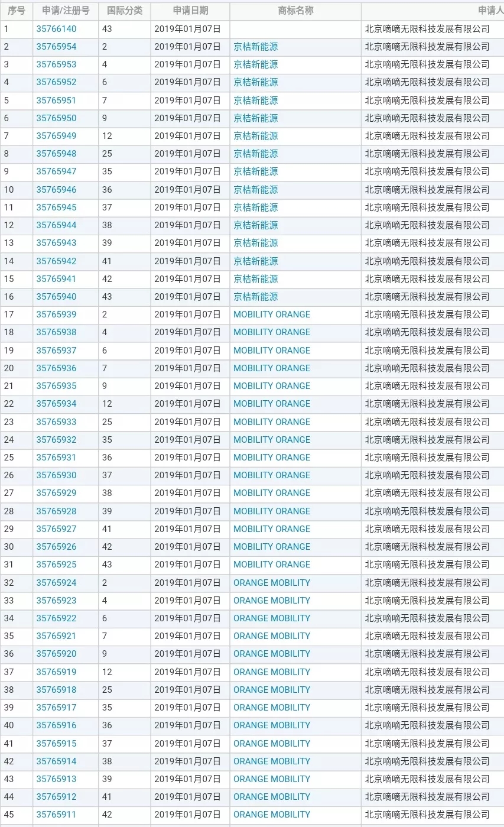Viewport: 504px width, 827px height.
Task: Click the 申请日期 column header
Action: tap(190, 11)
